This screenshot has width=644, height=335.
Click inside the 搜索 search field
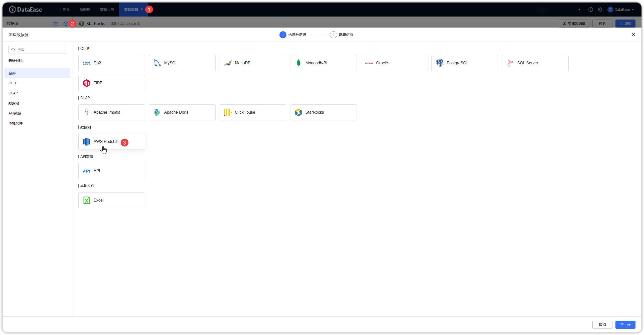click(37, 50)
